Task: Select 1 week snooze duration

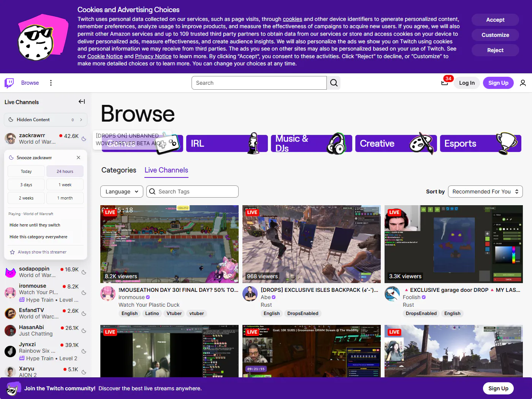Action: pos(65,185)
